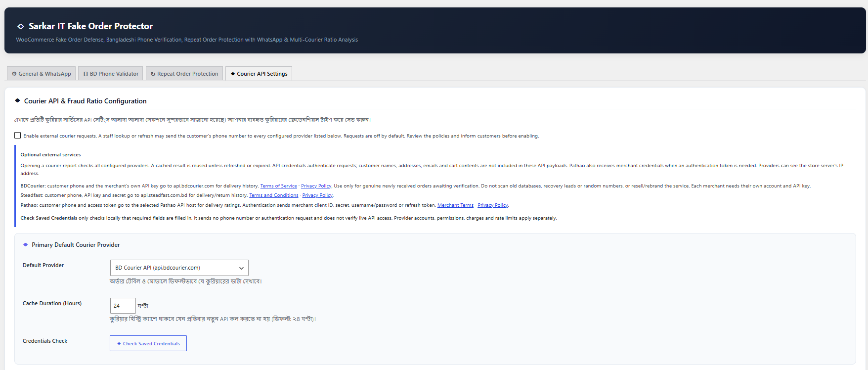Click the Check Saved Credentials button
The height and width of the screenshot is (370, 868).
click(x=148, y=343)
